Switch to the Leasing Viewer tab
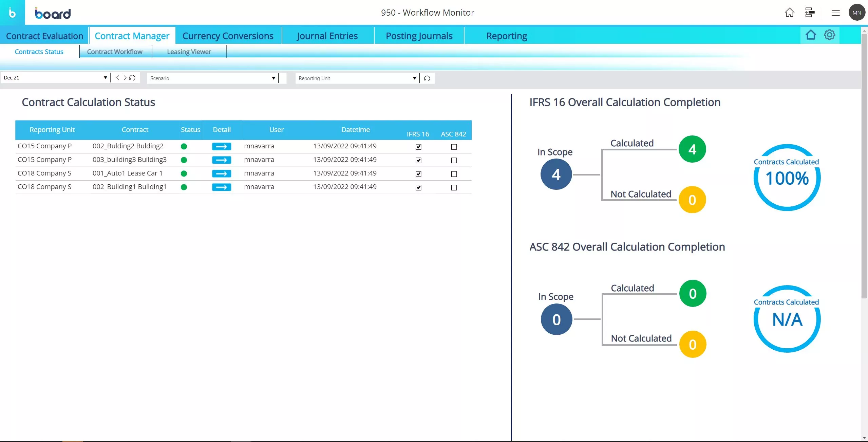Viewport: 868px width, 442px height. (189, 51)
